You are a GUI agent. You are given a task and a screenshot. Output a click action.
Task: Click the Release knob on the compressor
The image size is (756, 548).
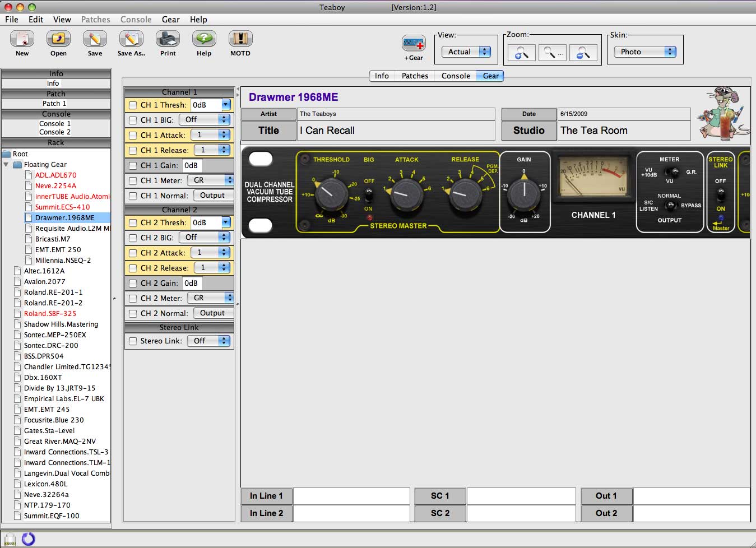466,193
